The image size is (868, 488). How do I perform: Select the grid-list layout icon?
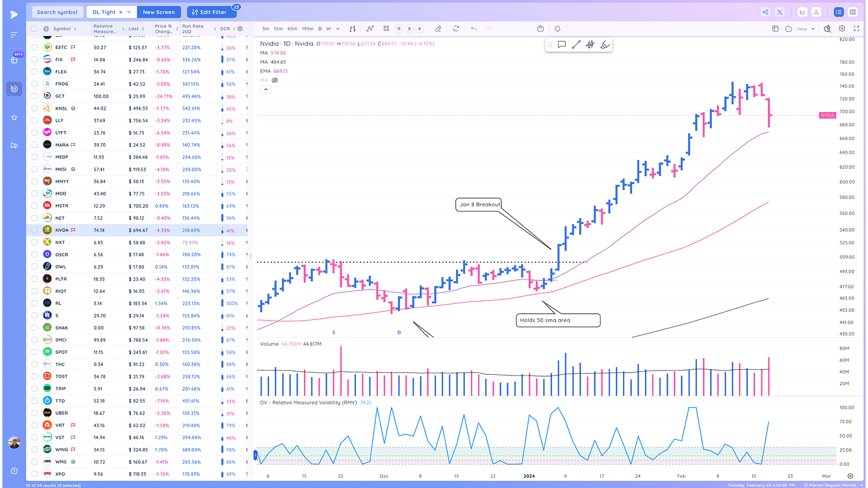(852, 12)
